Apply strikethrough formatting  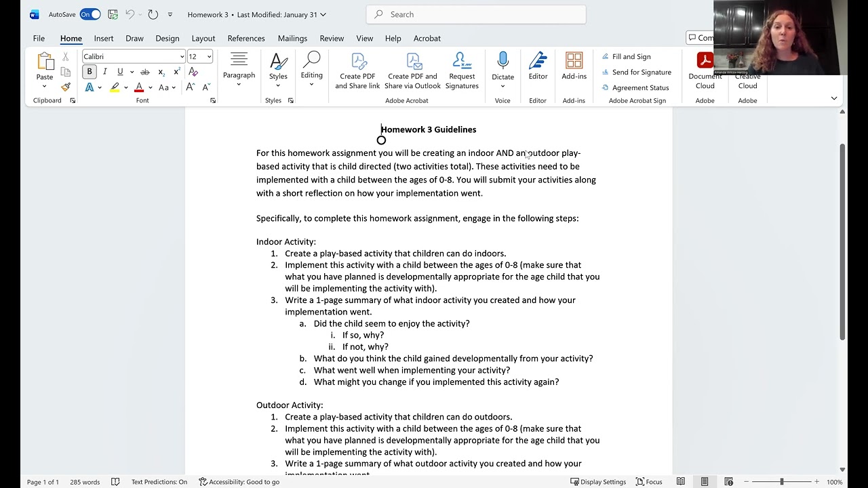pos(145,72)
